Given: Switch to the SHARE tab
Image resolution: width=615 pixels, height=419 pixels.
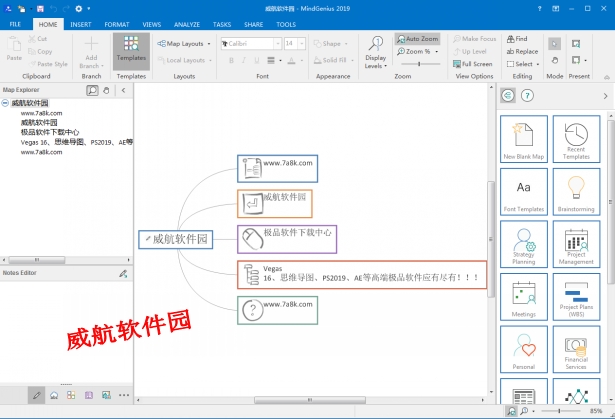Looking at the screenshot, I should click(253, 24).
